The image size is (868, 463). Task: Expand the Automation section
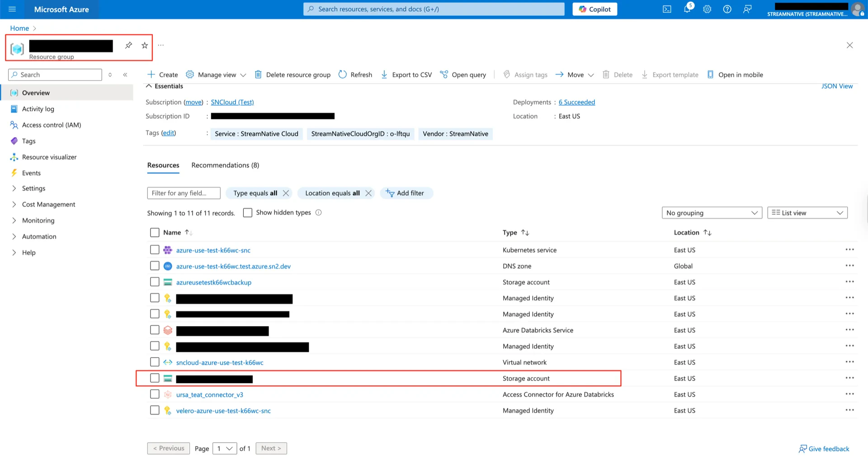click(x=39, y=236)
